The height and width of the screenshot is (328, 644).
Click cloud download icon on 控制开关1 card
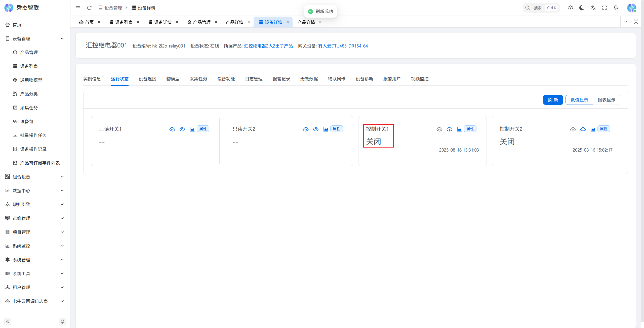point(449,129)
